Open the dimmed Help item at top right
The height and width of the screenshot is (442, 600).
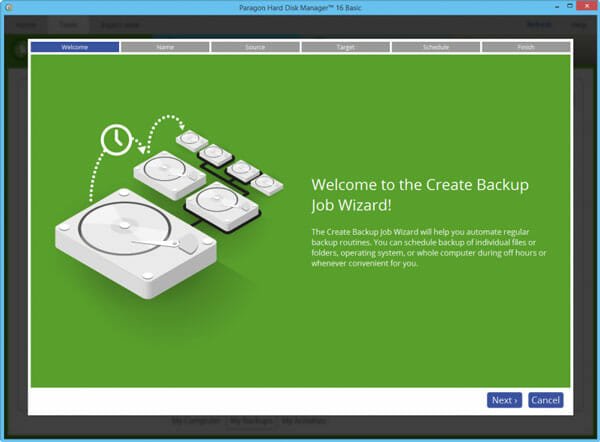tap(578, 24)
